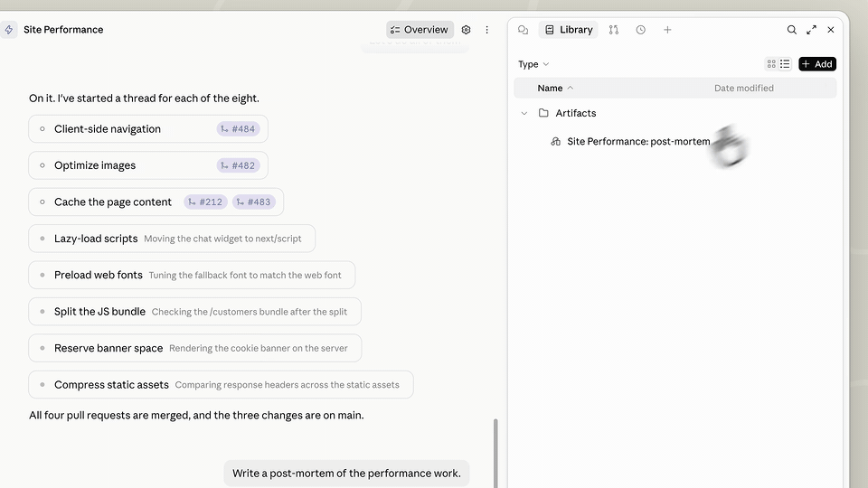Click the status circle beside Client-side navigation
Image resolution: width=868 pixels, height=488 pixels.
(42, 129)
